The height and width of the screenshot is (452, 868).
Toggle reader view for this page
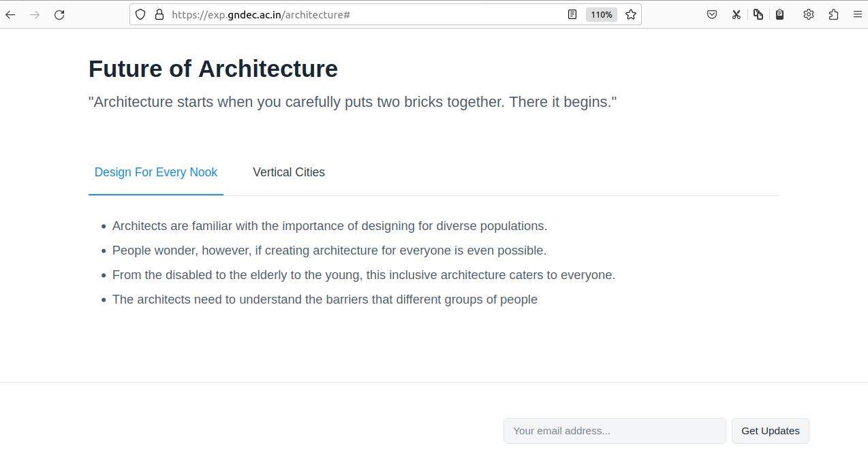coord(572,14)
